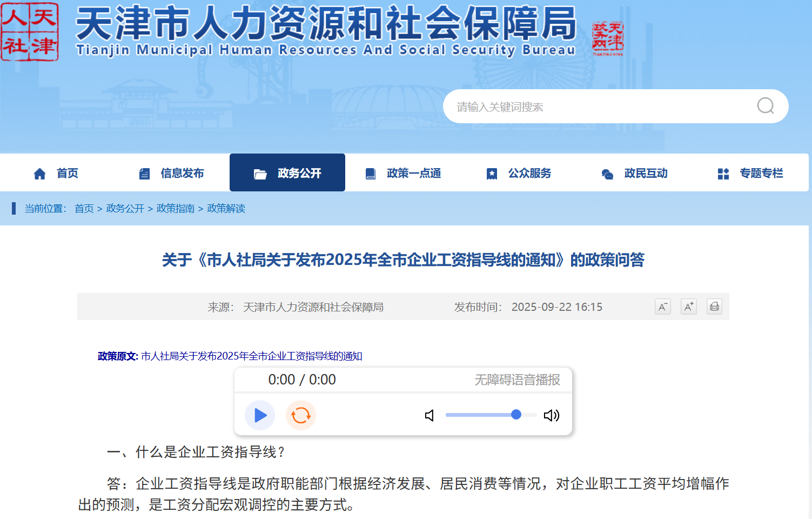Adjust the audio volume slider
Viewport: 812px width, 519px height.
click(x=516, y=415)
